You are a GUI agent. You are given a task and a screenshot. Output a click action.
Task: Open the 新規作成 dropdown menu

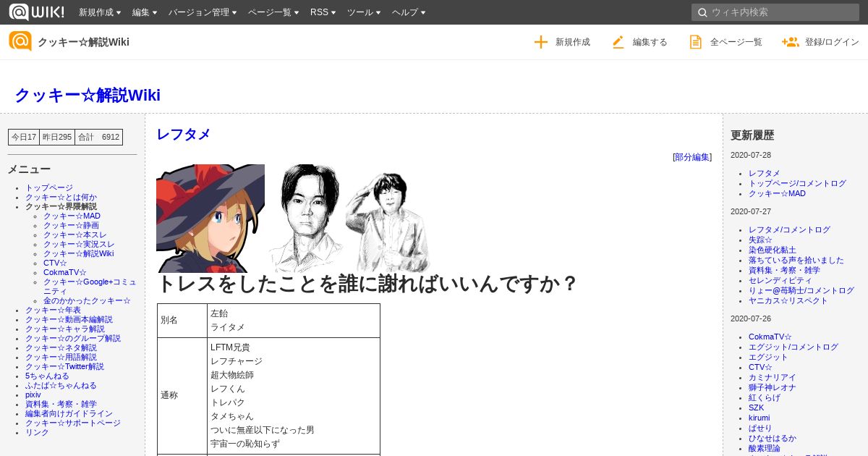click(x=101, y=12)
